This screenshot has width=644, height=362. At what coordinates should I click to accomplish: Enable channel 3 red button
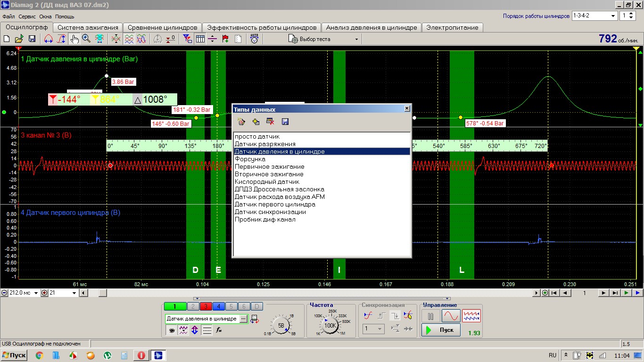[x=206, y=306]
